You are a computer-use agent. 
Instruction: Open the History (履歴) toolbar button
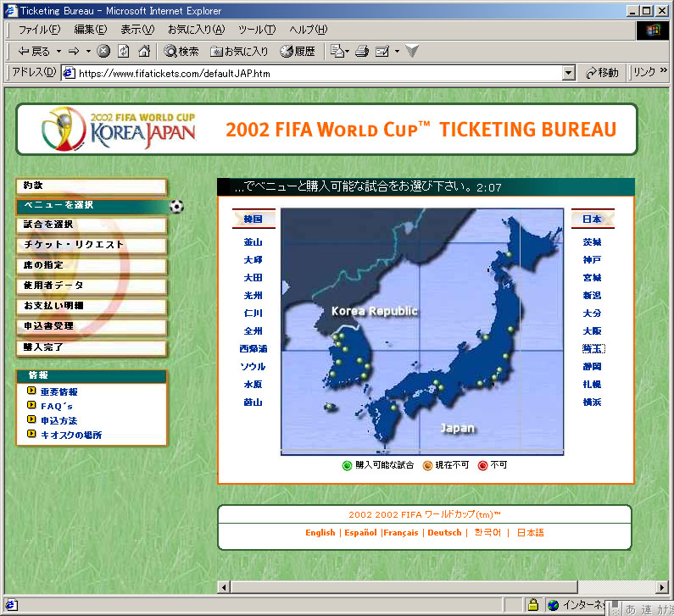click(298, 52)
